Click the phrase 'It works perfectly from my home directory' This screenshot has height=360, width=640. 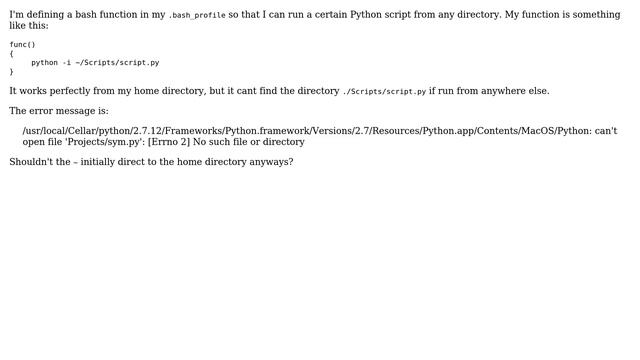click(x=106, y=91)
